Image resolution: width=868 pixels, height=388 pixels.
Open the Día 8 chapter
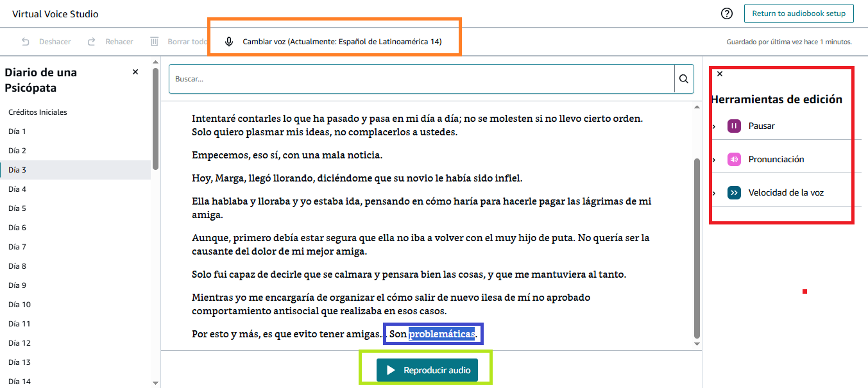tap(17, 266)
